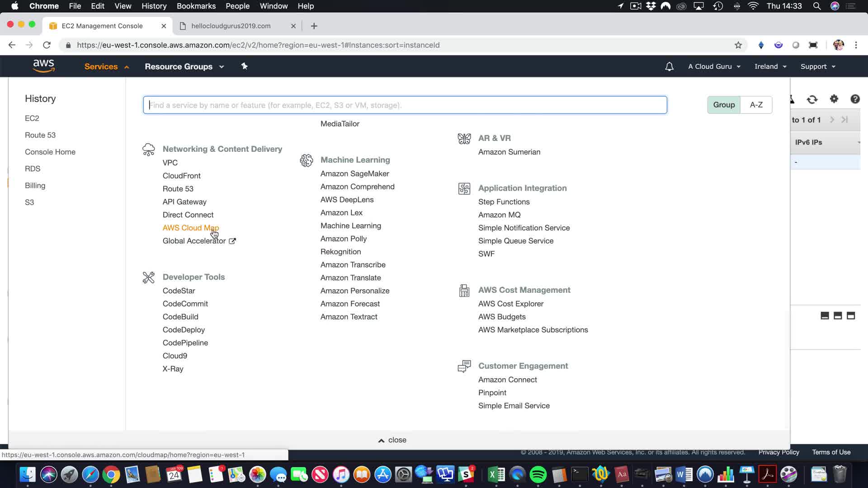Open the notifications bell icon
Viewport: 868px width, 488px height.
pyautogui.click(x=669, y=66)
